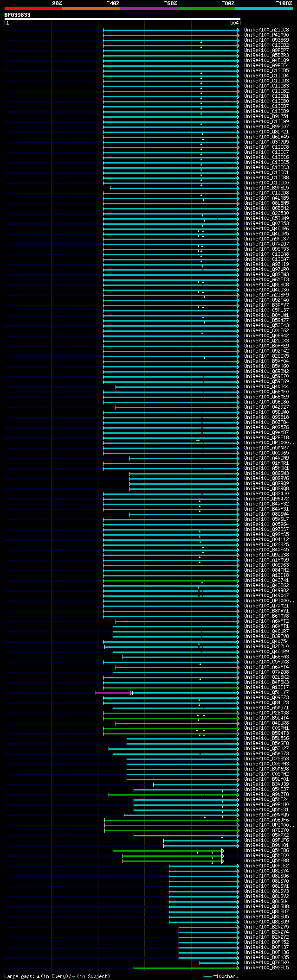Image resolution: width=297 pixels, height=980 pixels.
Task: Select the UniRef100_Q5MEC0 label
Action: tap(266, 855)
